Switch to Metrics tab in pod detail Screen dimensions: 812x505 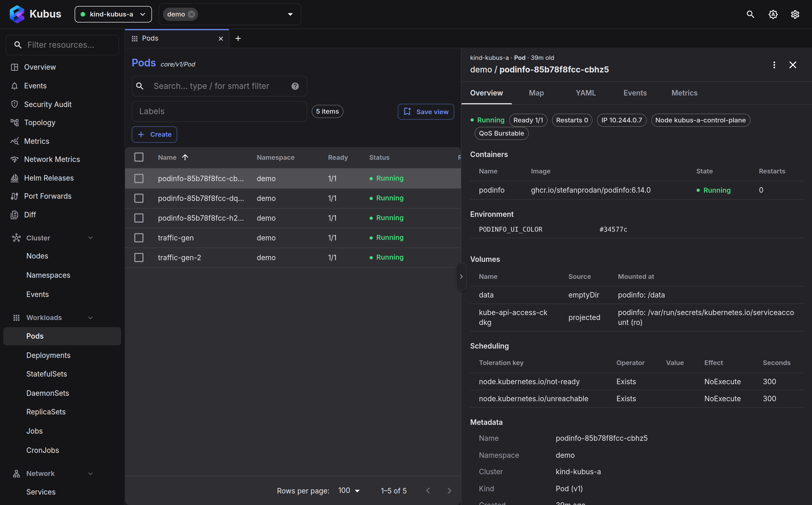[x=684, y=93]
